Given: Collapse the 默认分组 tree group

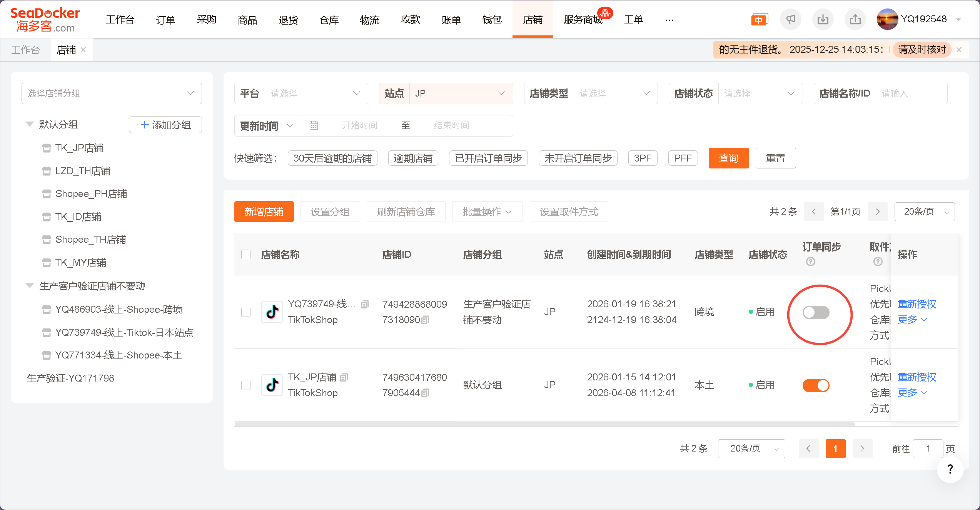Looking at the screenshot, I should click(30, 124).
